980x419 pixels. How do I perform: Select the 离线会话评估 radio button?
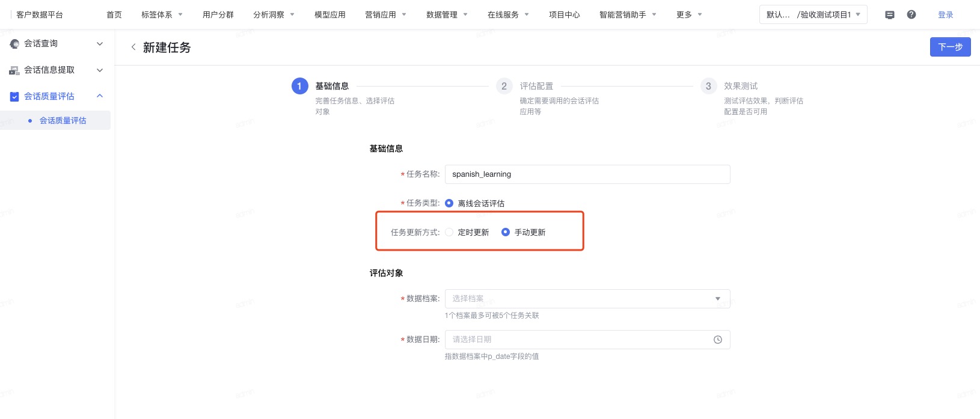(x=449, y=204)
